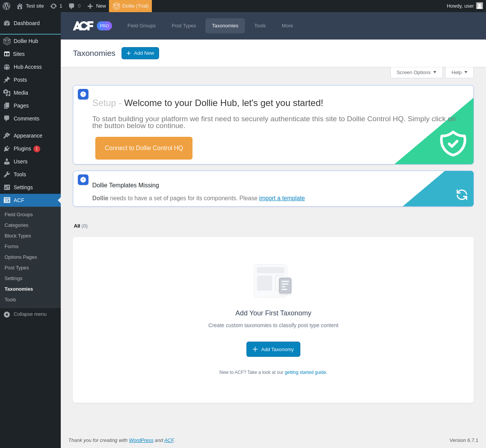Click the ACF grid icon in sidebar
The height and width of the screenshot is (448, 486).
7,200
